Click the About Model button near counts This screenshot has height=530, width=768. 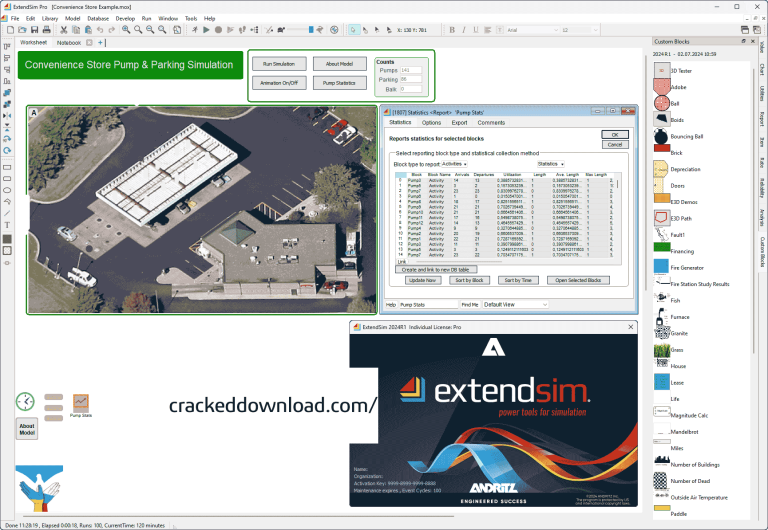(339, 64)
